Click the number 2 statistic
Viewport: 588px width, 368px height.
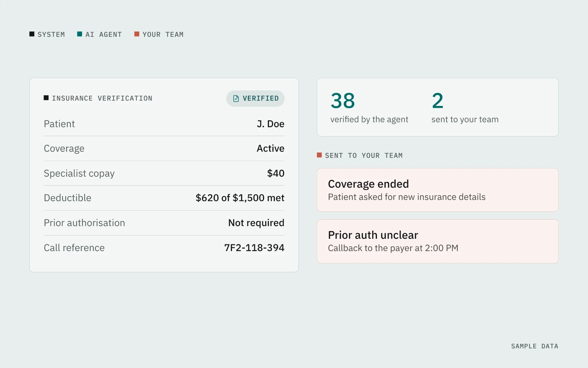point(437,101)
